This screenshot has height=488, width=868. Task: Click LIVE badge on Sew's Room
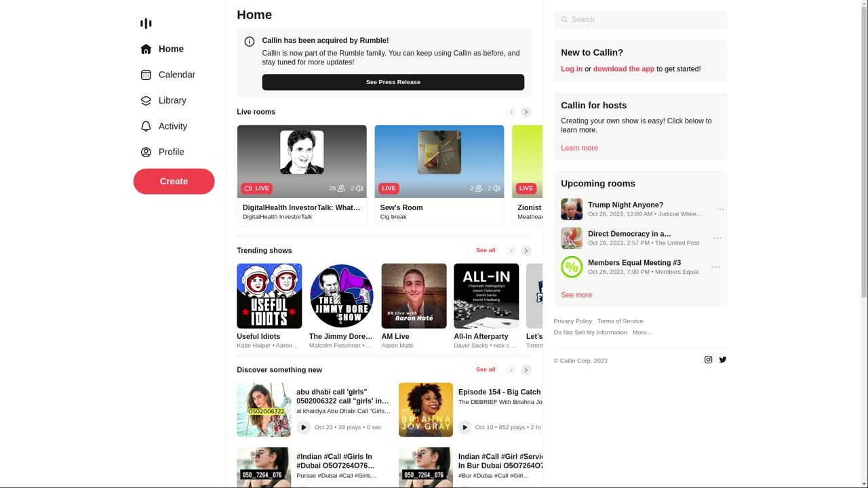[389, 188]
